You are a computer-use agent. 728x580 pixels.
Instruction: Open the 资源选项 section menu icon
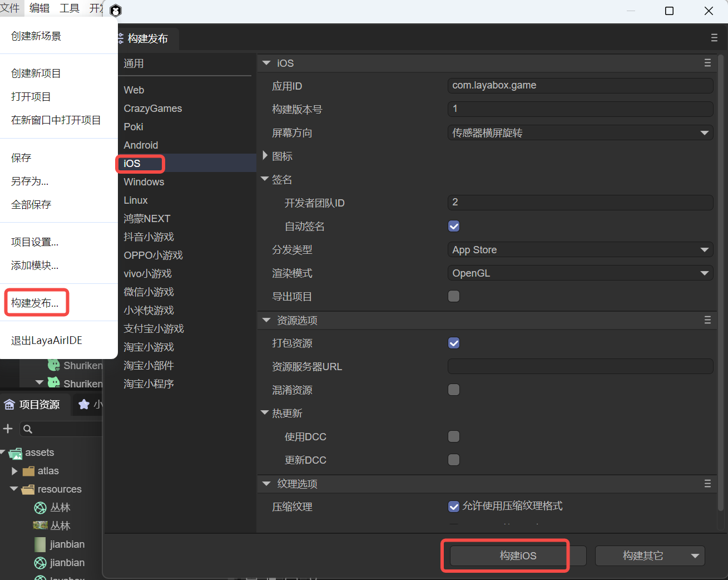(707, 320)
